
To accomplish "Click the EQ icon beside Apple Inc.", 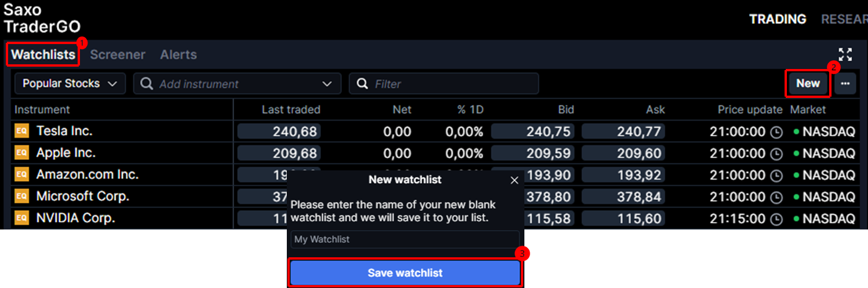I will 21,153.
